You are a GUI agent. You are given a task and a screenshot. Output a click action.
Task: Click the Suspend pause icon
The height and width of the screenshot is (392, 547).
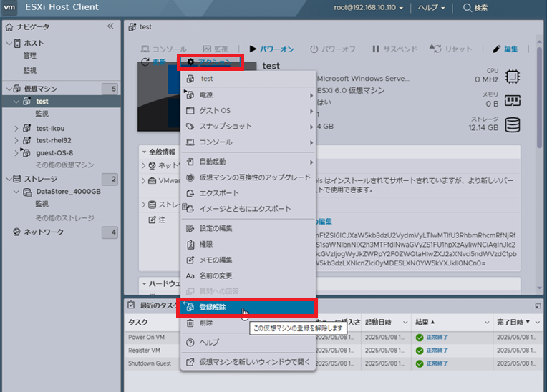376,49
